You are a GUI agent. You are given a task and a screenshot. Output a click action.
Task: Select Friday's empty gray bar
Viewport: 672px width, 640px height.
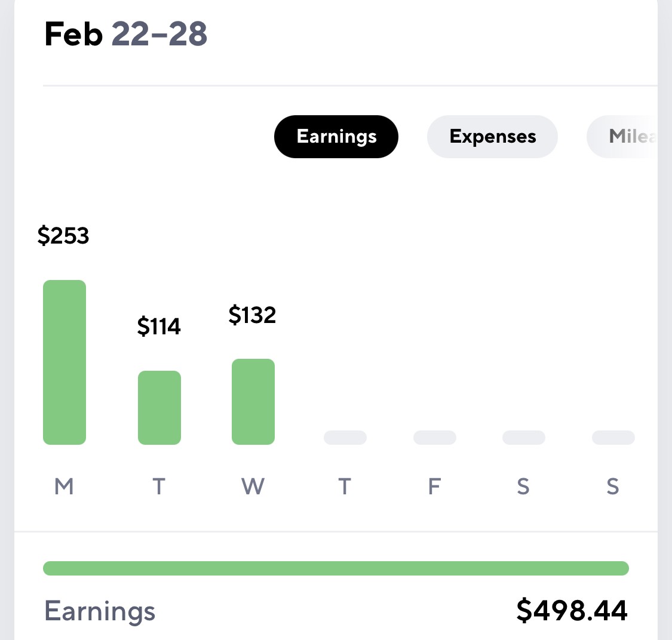(x=435, y=438)
